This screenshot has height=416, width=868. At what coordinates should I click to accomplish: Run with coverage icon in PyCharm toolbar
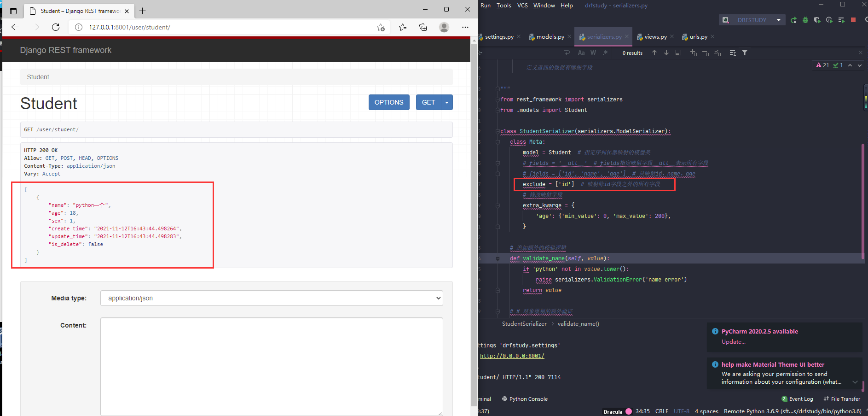pyautogui.click(x=817, y=20)
